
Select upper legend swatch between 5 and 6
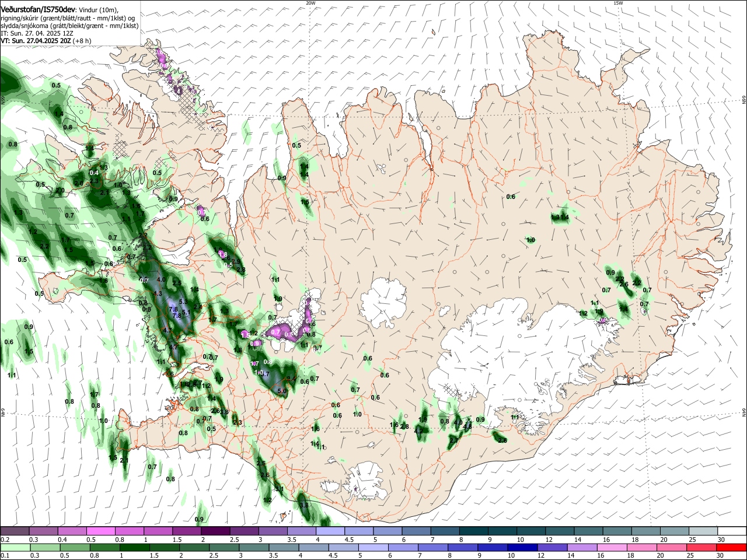pos(388,531)
